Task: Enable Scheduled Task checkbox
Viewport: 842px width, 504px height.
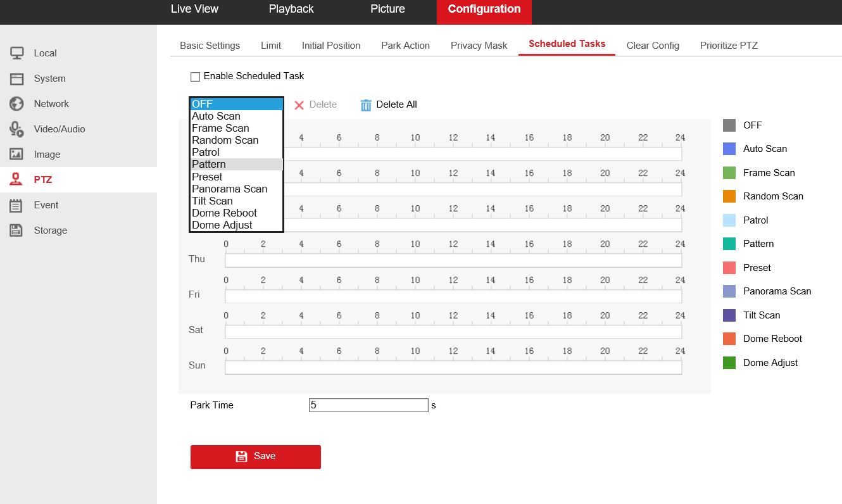Action: click(x=196, y=77)
